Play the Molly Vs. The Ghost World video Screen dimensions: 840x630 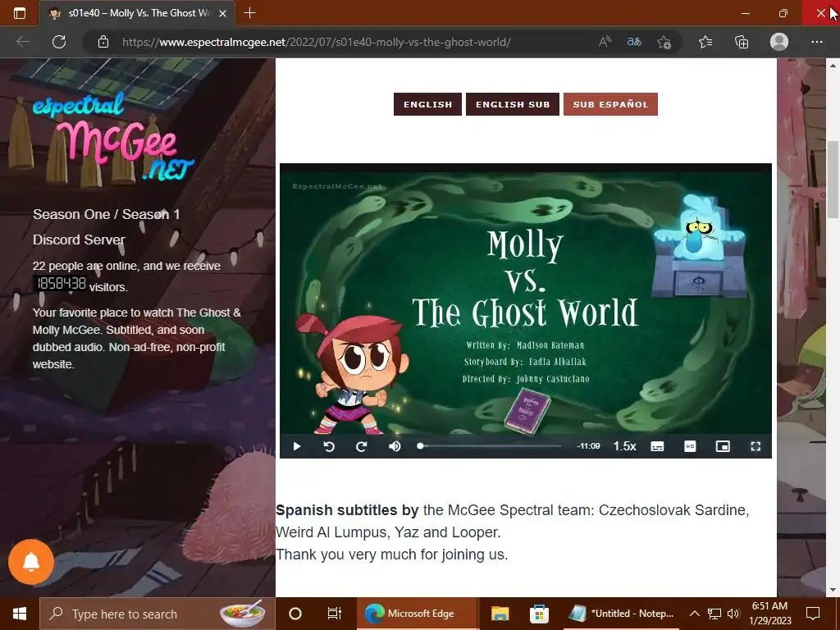pos(297,446)
